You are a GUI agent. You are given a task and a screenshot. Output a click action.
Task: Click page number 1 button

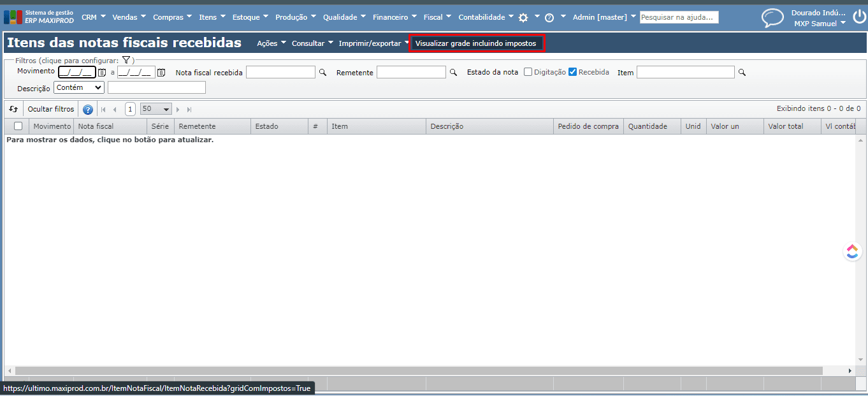[130, 109]
